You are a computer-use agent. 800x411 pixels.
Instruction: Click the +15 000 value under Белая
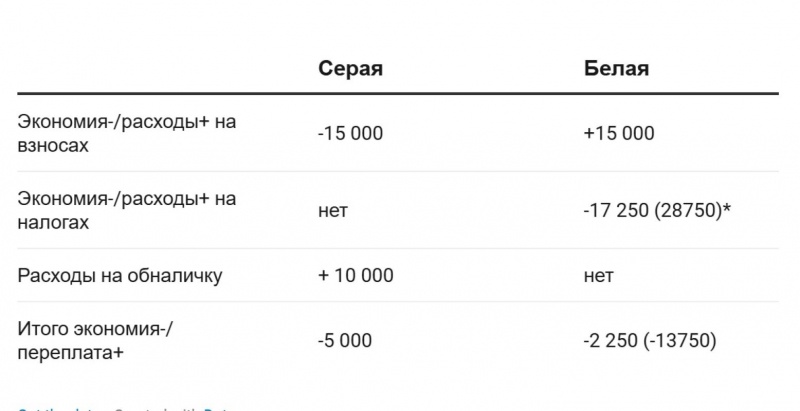coord(618,133)
